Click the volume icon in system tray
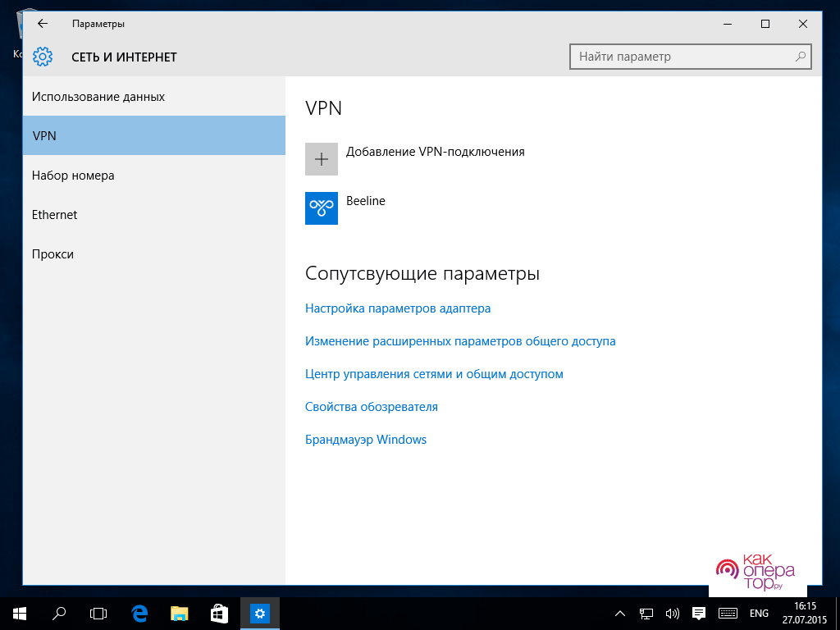This screenshot has height=630, width=840. (673, 613)
